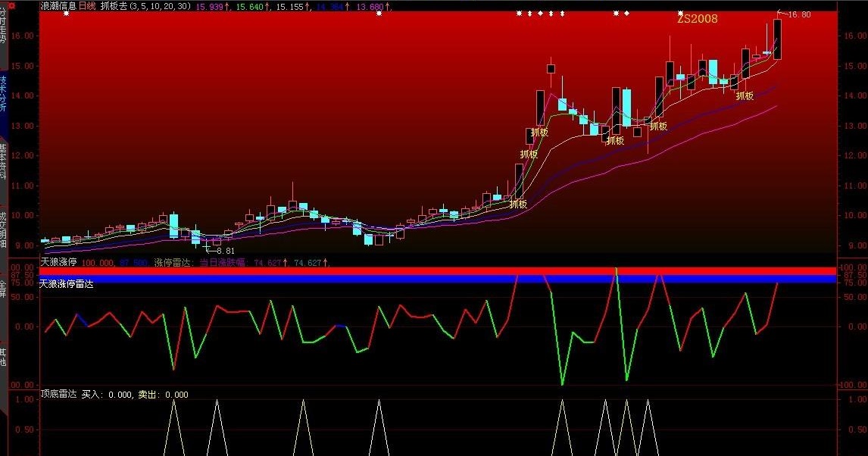
Task: Click the earliest 抓板 signal label near 10.00
Action: [x=518, y=205]
